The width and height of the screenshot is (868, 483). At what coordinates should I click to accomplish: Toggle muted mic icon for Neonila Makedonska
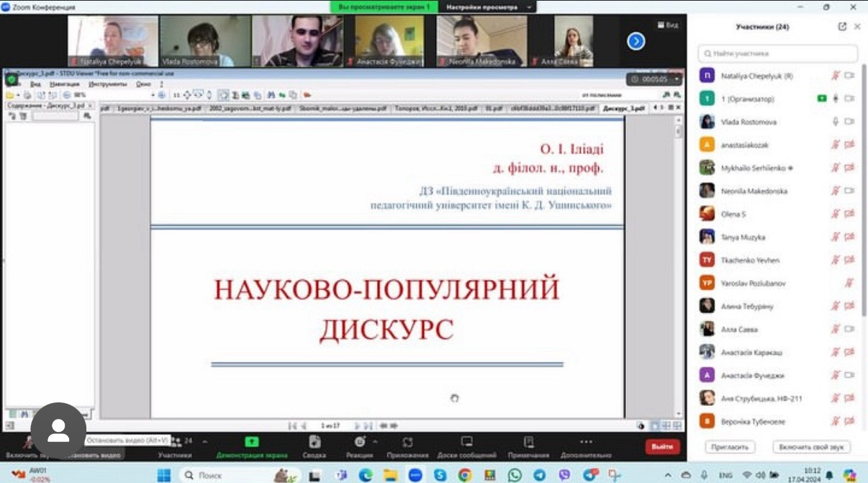point(836,191)
